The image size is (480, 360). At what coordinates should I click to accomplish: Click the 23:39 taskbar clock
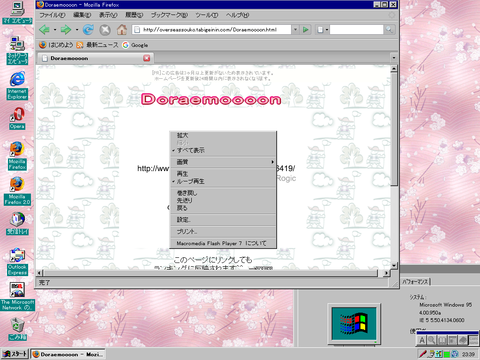(x=468, y=354)
